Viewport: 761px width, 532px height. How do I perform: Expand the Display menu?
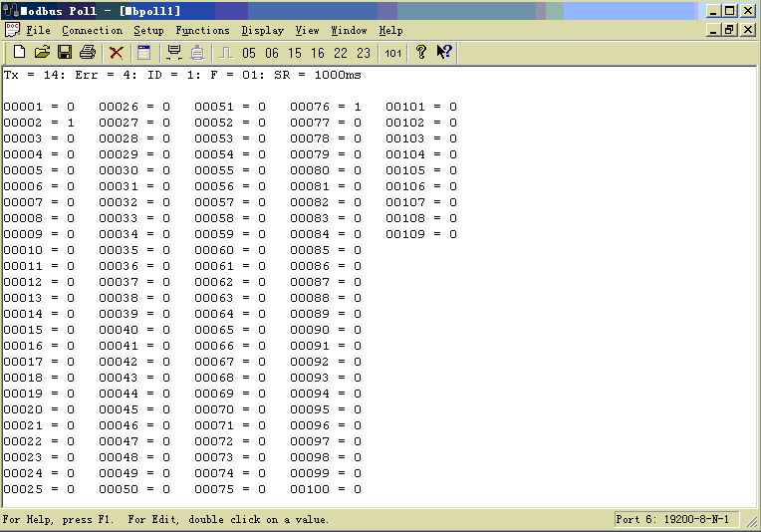(262, 31)
